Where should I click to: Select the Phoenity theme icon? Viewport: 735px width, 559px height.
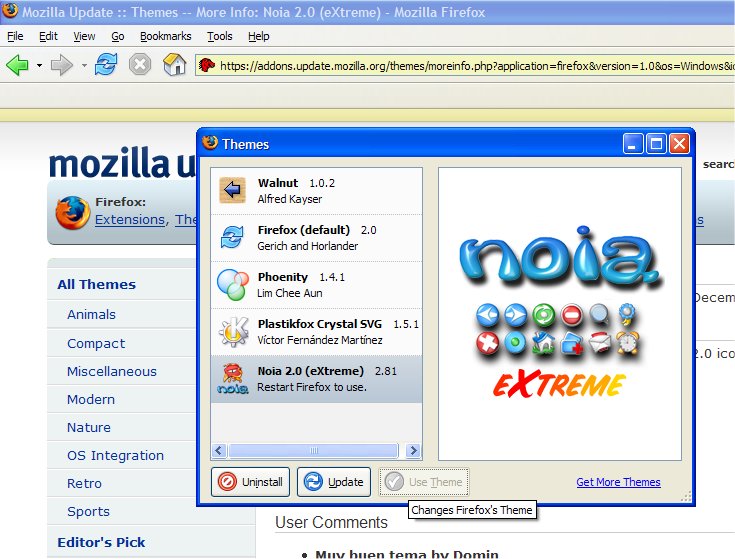pos(232,284)
